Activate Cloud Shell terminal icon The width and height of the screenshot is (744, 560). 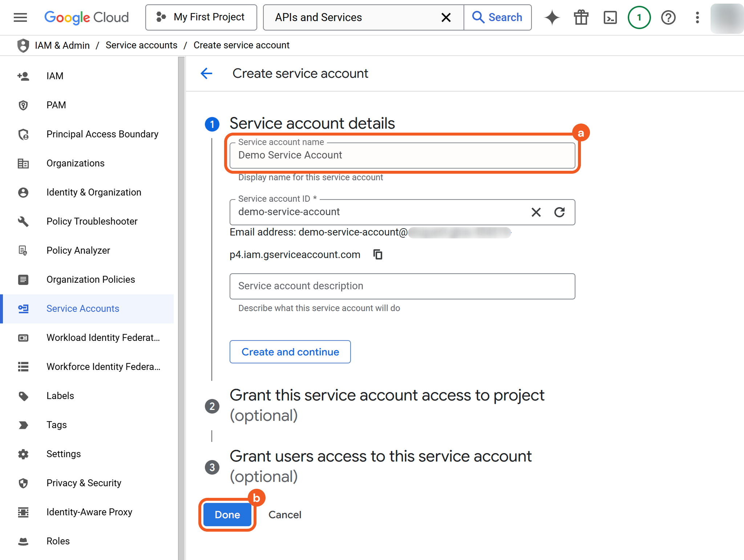(610, 17)
